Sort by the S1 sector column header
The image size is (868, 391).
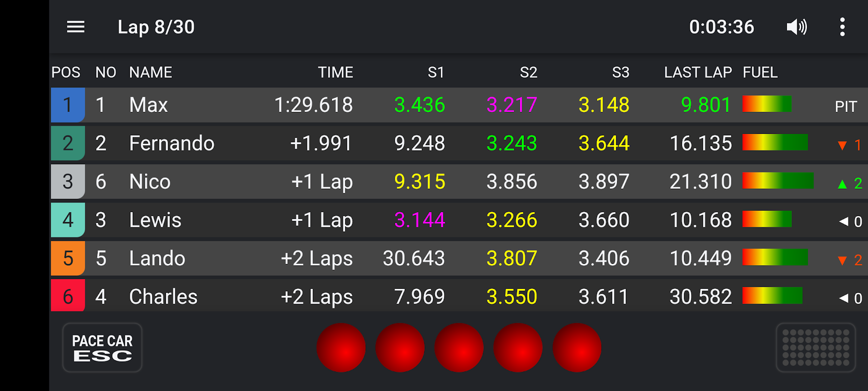436,72
